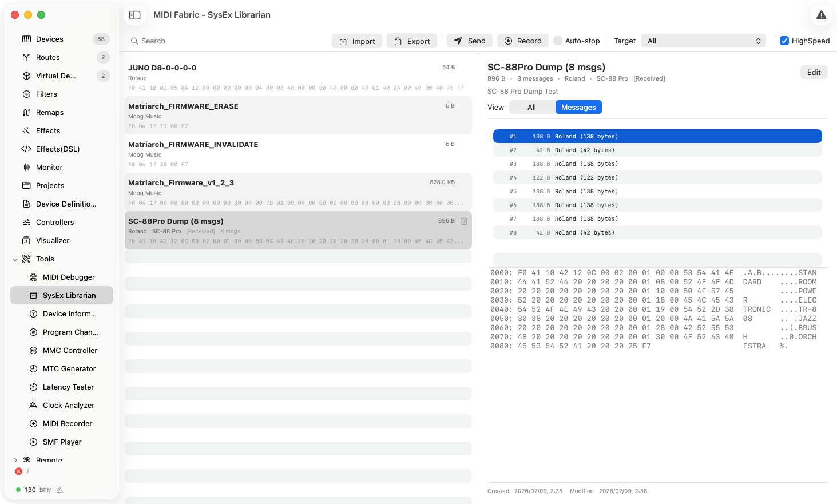Screen dimensions: 837x504
Task: Open the Target dropdown set to All
Action: (x=703, y=41)
